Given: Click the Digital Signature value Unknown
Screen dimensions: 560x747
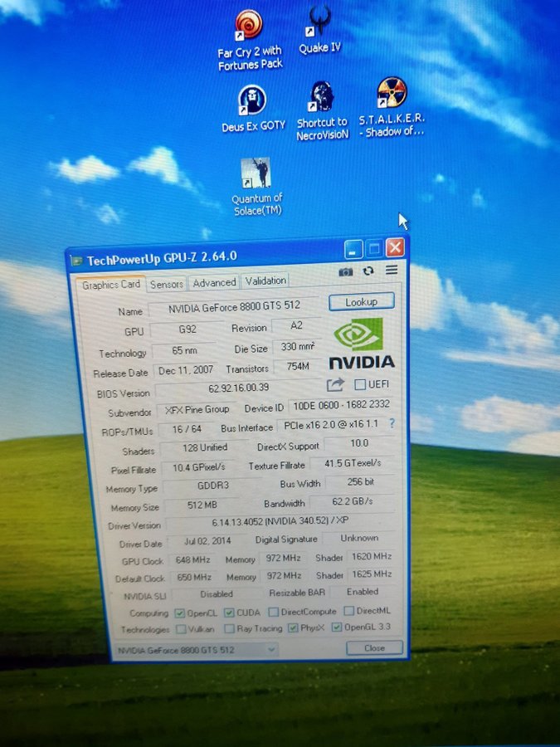Looking at the screenshot, I should click(x=359, y=538).
